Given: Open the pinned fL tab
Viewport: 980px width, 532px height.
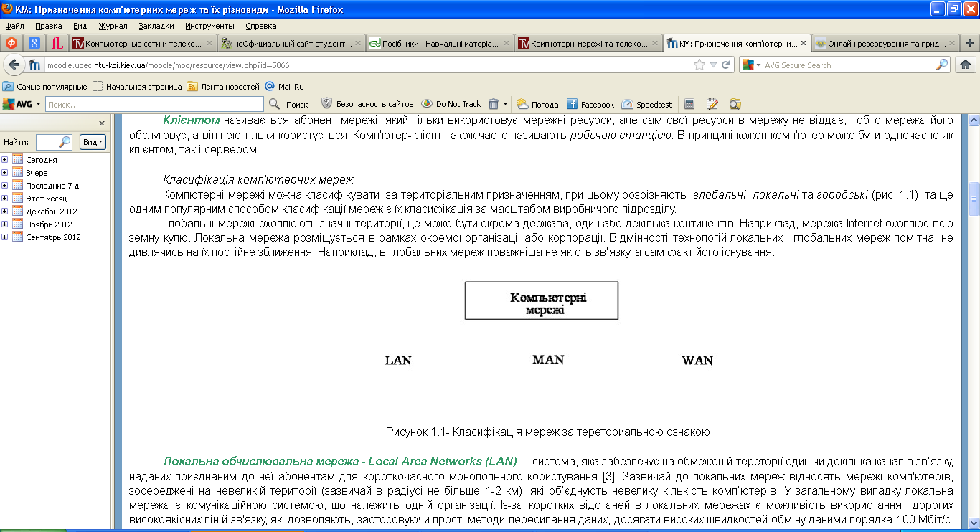Looking at the screenshot, I should 57,43.
